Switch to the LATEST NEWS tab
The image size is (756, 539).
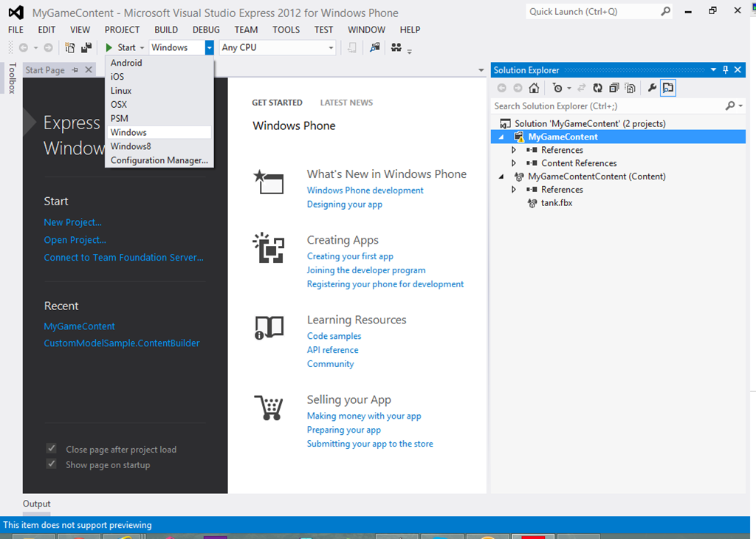click(x=346, y=102)
